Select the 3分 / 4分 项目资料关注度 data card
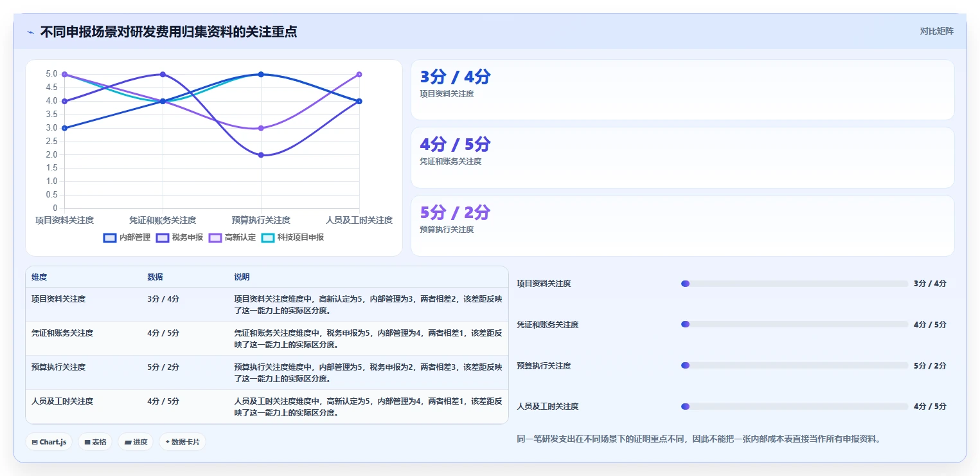 (x=682, y=90)
